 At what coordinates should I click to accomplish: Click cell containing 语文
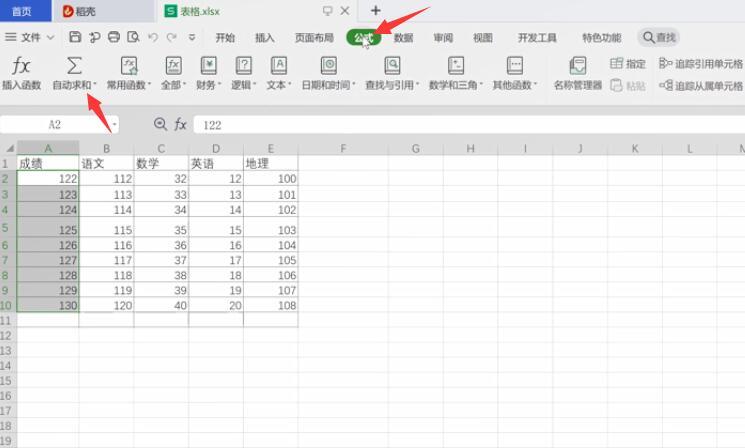[106, 163]
